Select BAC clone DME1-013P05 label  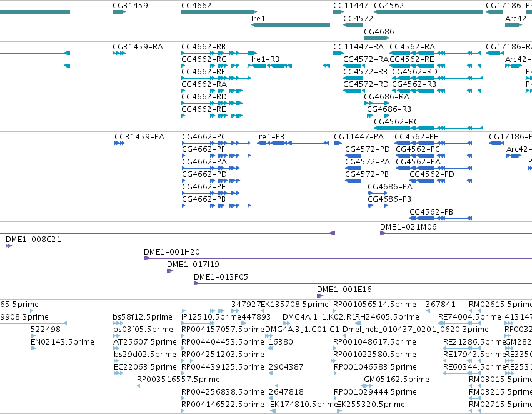(221, 277)
